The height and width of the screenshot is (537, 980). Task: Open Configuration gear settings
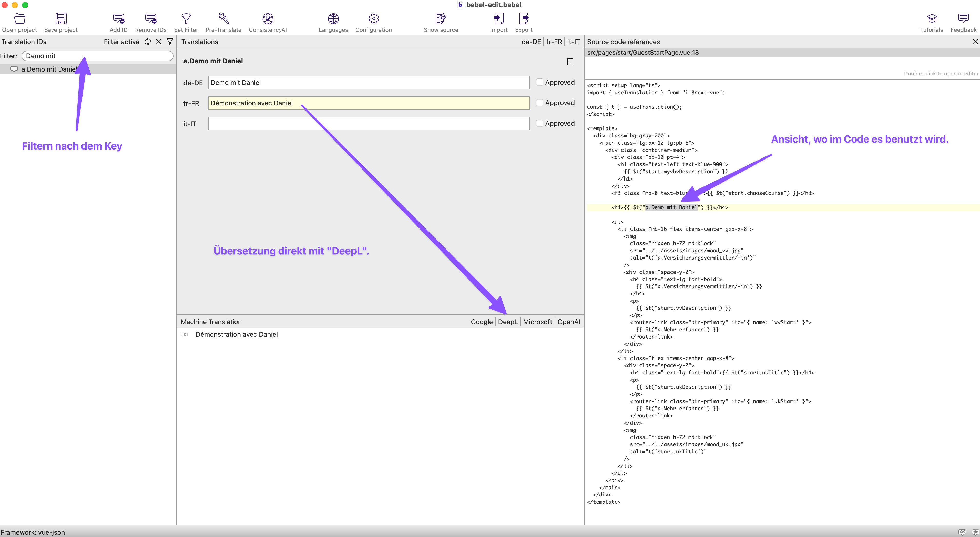point(373,18)
